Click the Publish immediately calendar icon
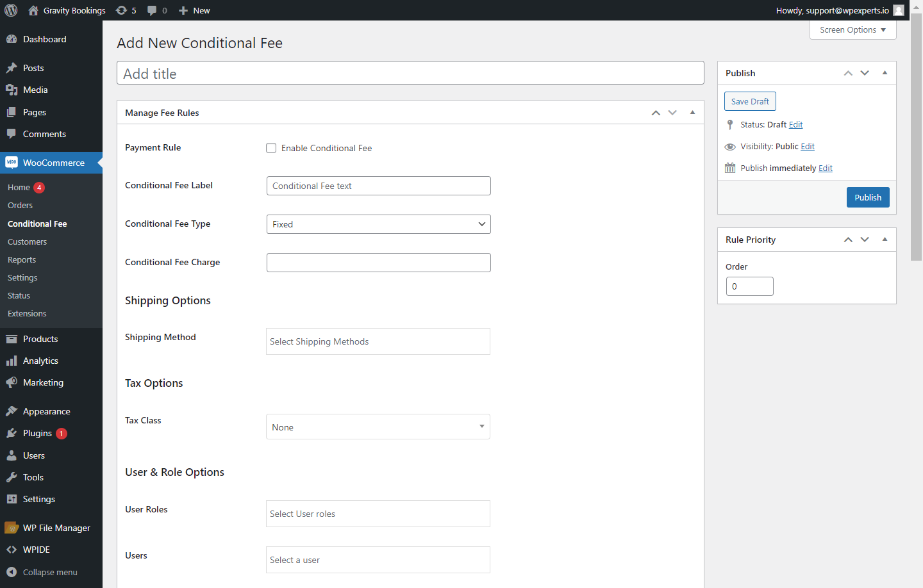 coord(730,168)
